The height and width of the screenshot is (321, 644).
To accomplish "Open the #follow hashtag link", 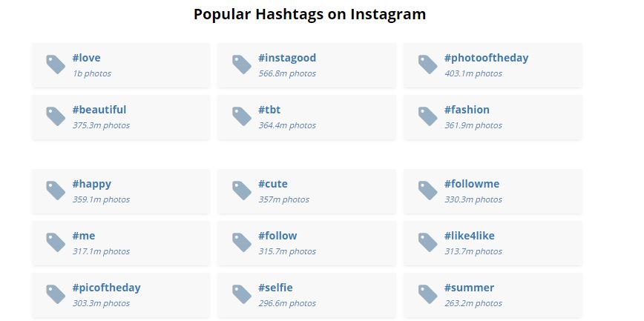I will click(277, 236).
